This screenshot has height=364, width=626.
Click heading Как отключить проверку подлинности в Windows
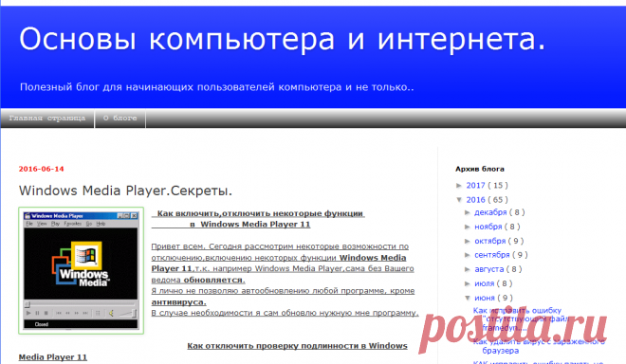click(x=297, y=346)
